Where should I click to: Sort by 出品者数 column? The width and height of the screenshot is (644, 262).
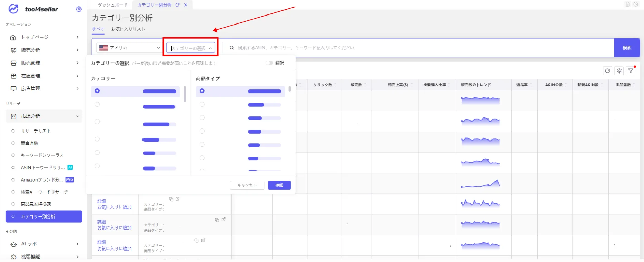[634, 85]
